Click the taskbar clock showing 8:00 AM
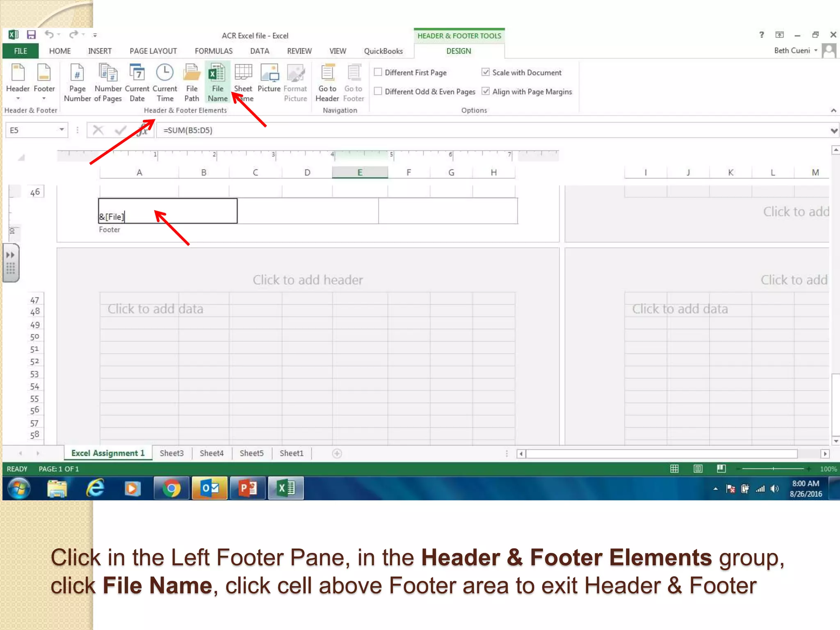Screen dimensions: 840x630 point(806,488)
